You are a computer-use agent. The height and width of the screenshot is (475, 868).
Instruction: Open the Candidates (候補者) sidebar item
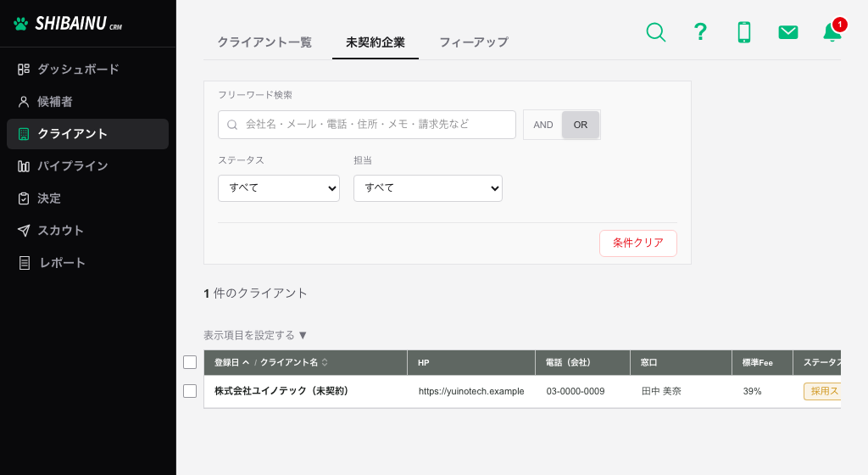click(x=87, y=101)
